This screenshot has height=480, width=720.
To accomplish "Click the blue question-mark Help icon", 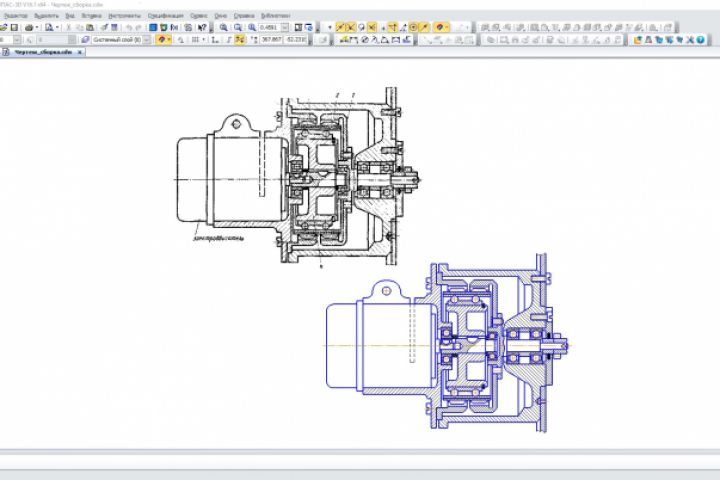I will (x=700, y=40).
